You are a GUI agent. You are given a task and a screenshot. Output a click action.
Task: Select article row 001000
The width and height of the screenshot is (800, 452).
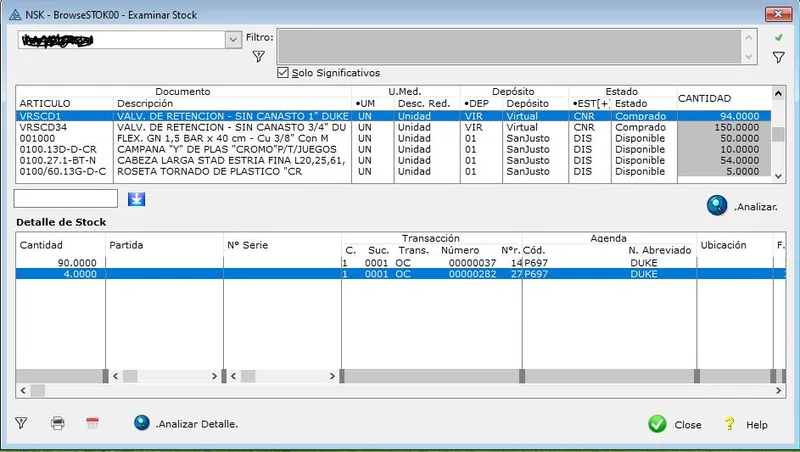point(393,138)
